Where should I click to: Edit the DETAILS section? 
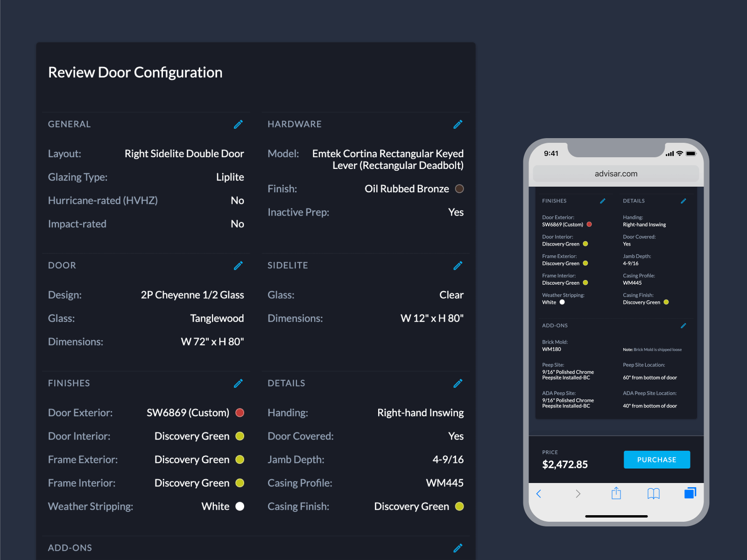coord(458,383)
